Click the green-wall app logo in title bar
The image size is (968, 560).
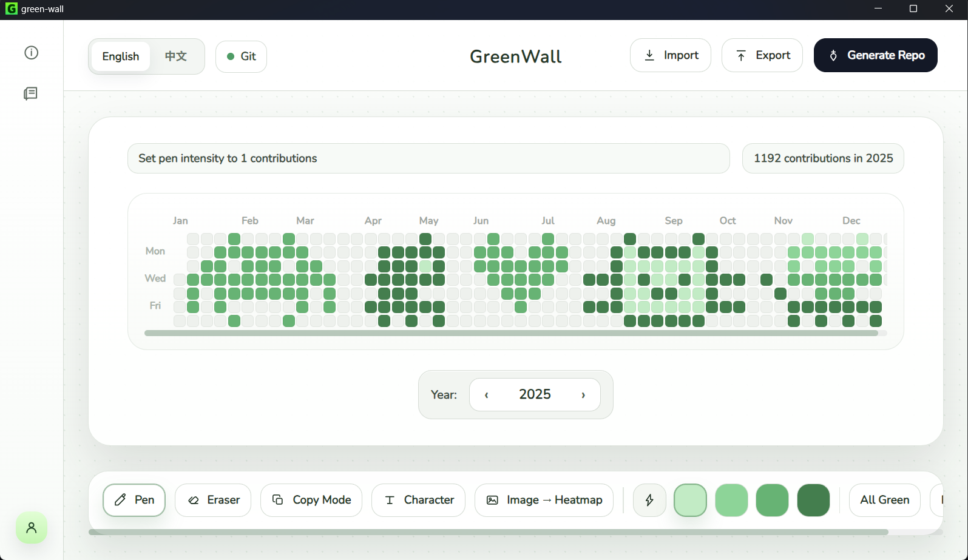pos(11,9)
